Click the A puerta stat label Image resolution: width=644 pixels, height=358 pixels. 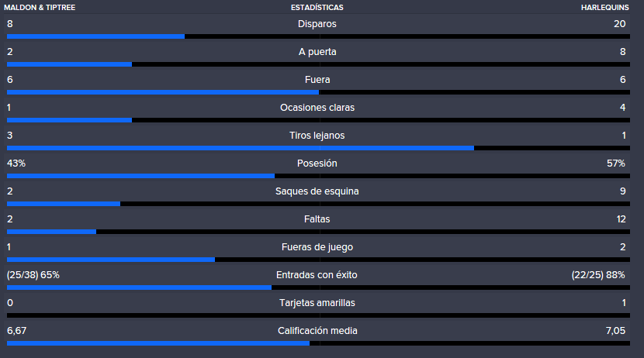[x=317, y=52]
